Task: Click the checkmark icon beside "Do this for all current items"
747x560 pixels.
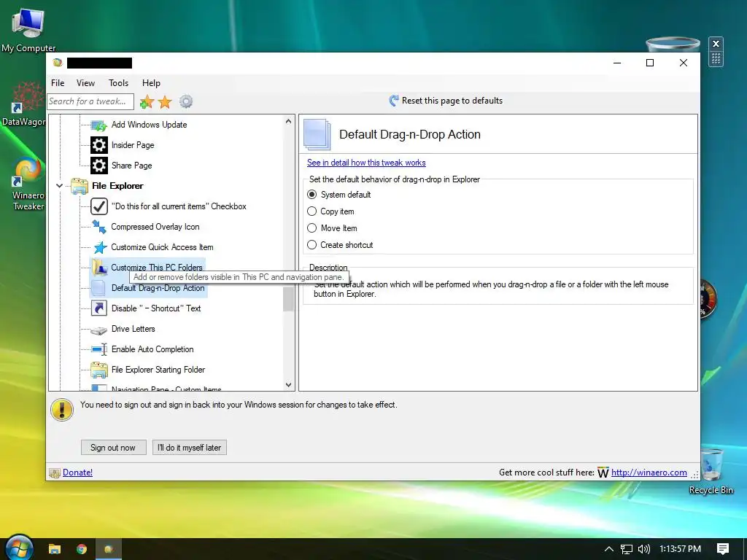Action: [x=99, y=206]
